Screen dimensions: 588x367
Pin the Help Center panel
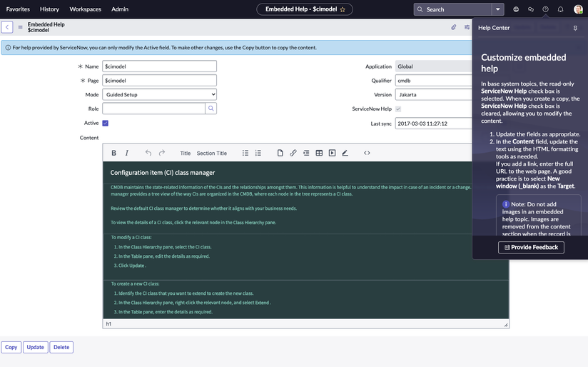575,27
